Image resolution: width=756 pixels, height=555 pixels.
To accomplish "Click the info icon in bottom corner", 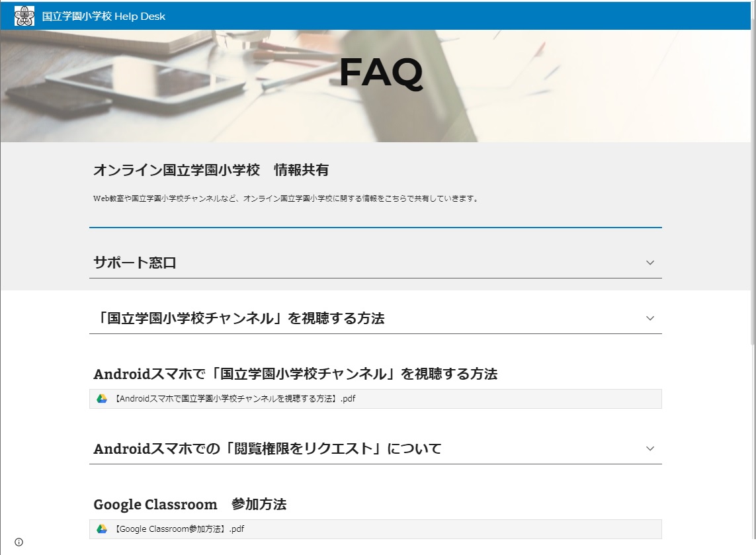I will click(19, 542).
